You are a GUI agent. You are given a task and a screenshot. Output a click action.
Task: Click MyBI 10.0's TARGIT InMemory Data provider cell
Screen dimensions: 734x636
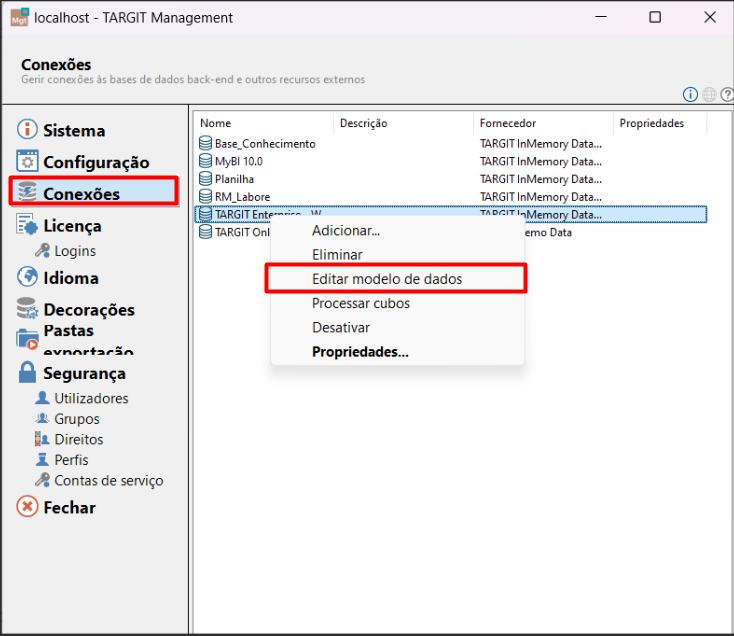tap(541, 161)
